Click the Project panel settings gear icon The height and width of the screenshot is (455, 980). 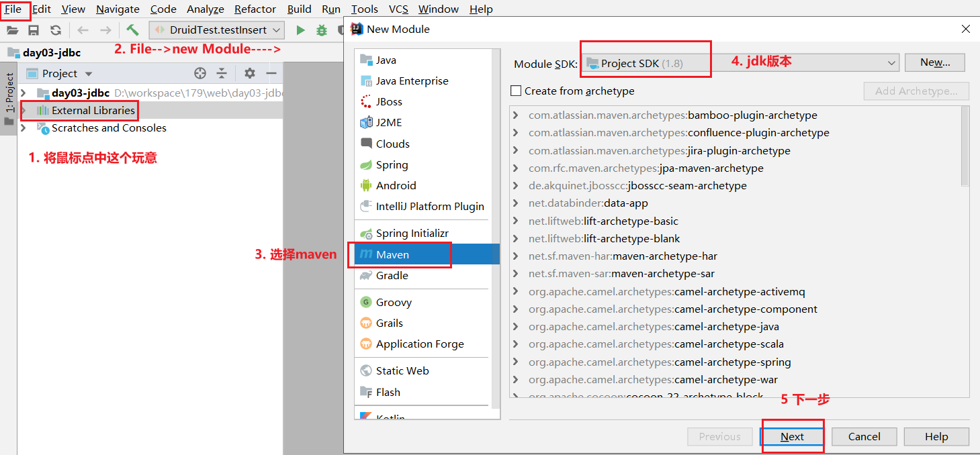click(x=249, y=73)
